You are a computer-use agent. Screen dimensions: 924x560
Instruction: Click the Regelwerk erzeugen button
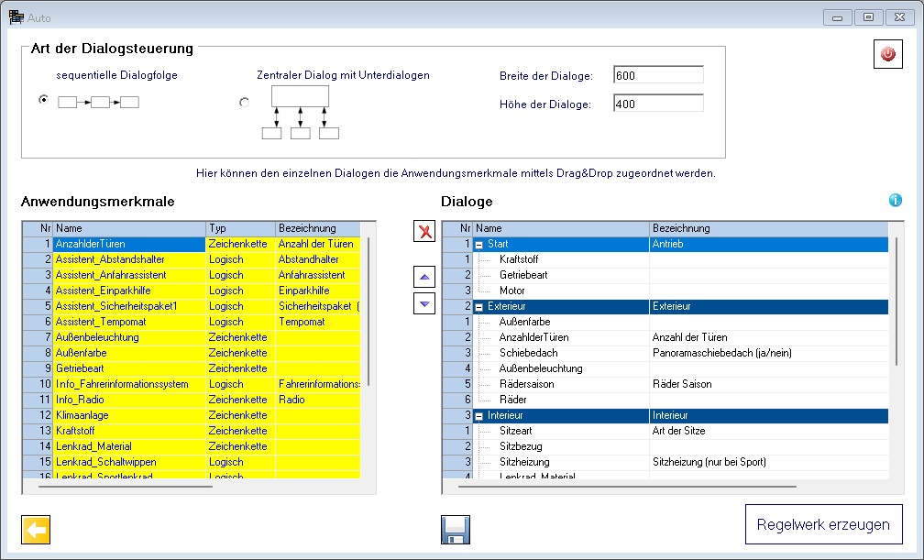point(822,525)
